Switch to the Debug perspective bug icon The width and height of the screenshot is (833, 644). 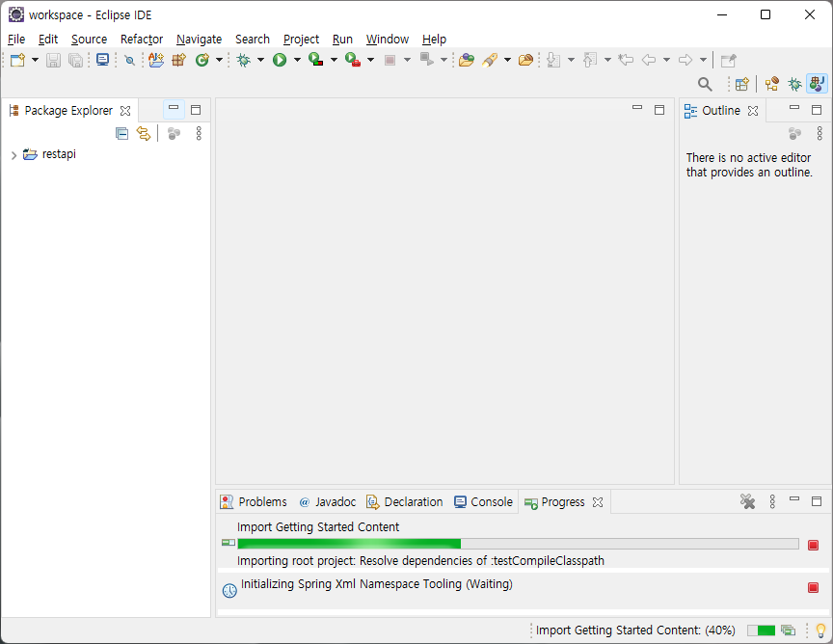pyautogui.click(x=794, y=84)
